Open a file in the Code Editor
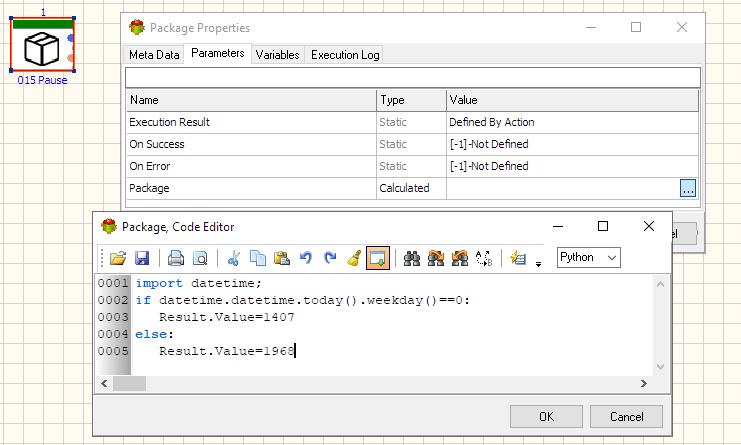Image resolution: width=741 pixels, height=445 pixels. pyautogui.click(x=118, y=258)
